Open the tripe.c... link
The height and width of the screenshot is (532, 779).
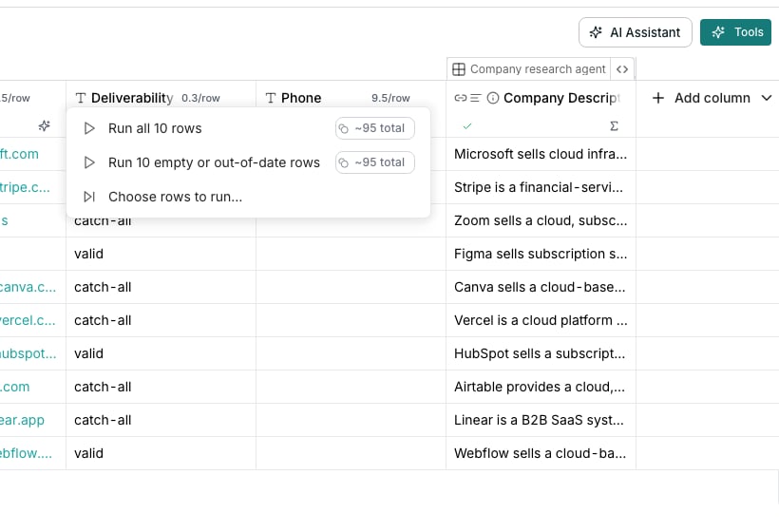pyautogui.click(x=25, y=187)
